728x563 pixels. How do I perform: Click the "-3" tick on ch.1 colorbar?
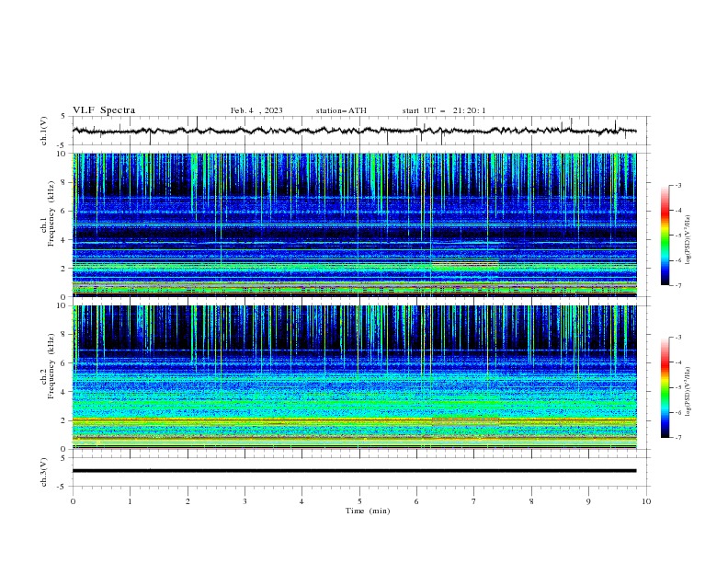click(678, 185)
